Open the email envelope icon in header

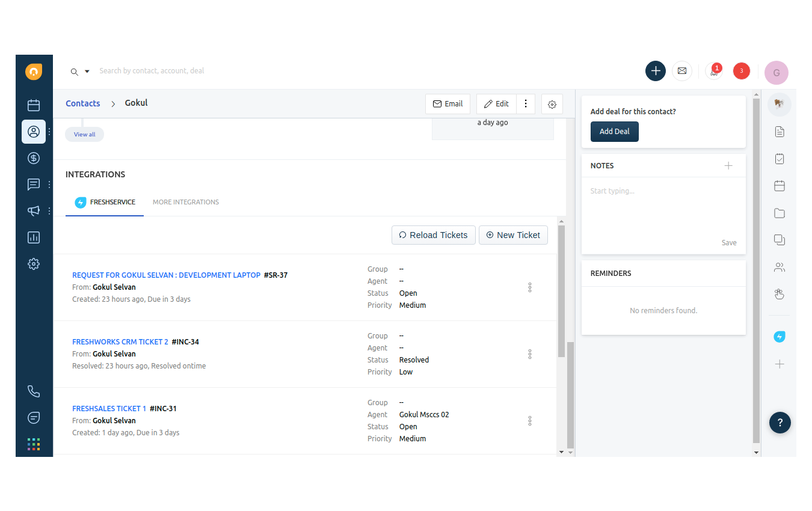click(682, 71)
